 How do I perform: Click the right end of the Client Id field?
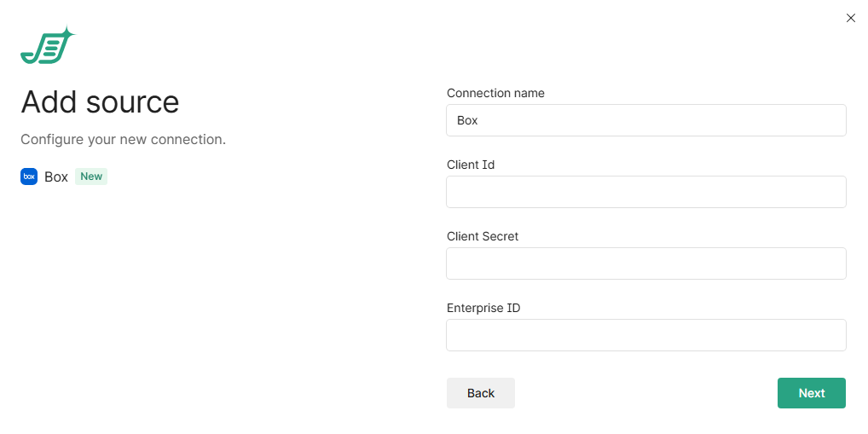(831, 192)
